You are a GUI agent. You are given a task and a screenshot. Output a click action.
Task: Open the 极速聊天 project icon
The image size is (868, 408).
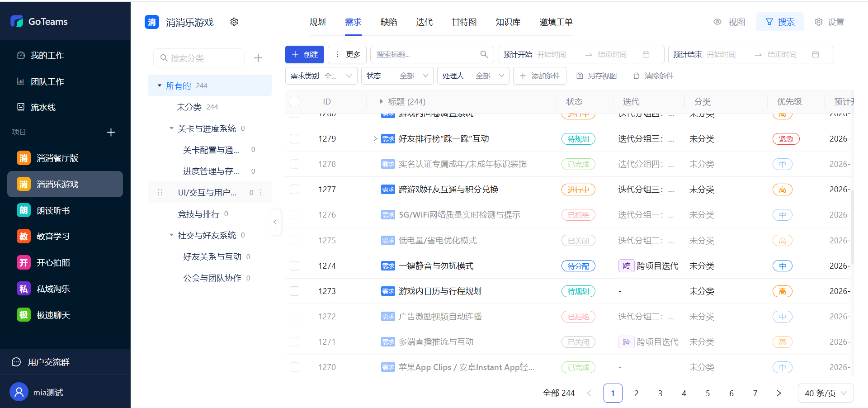24,315
